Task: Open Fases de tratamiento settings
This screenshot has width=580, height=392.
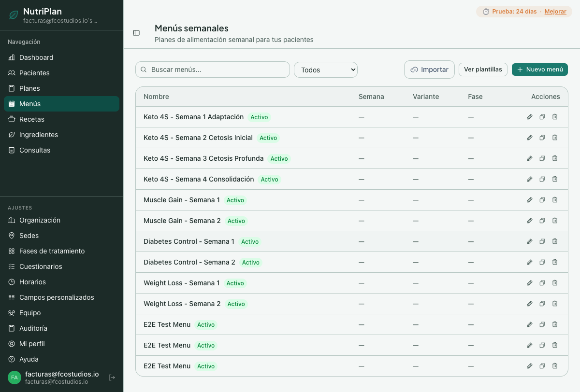Action: pyautogui.click(x=51, y=251)
